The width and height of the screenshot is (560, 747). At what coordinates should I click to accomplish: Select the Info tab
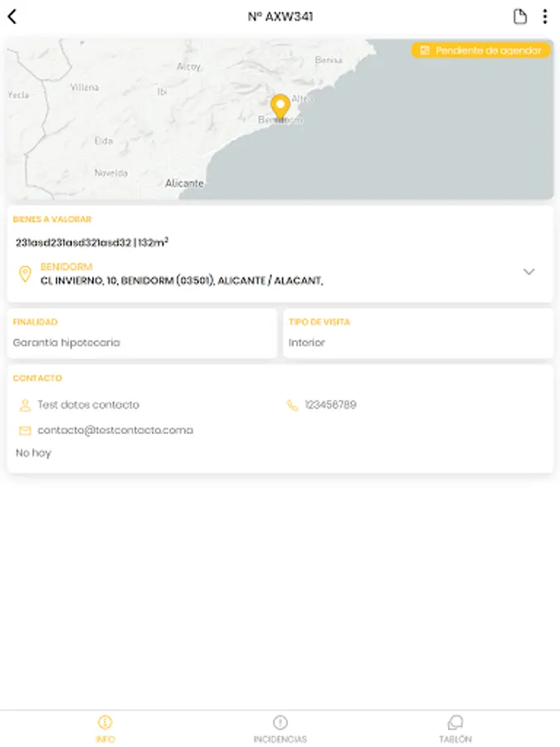pos(105,728)
